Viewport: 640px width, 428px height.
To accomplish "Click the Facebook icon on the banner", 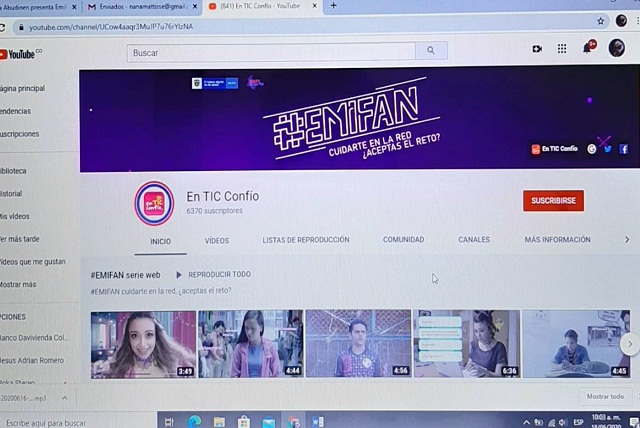I will click(624, 149).
